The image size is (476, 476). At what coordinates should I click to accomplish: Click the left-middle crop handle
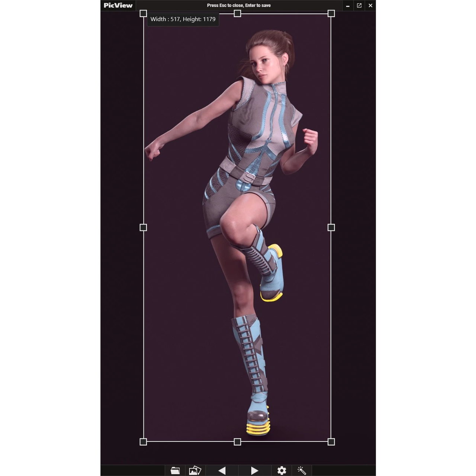pyautogui.click(x=143, y=228)
